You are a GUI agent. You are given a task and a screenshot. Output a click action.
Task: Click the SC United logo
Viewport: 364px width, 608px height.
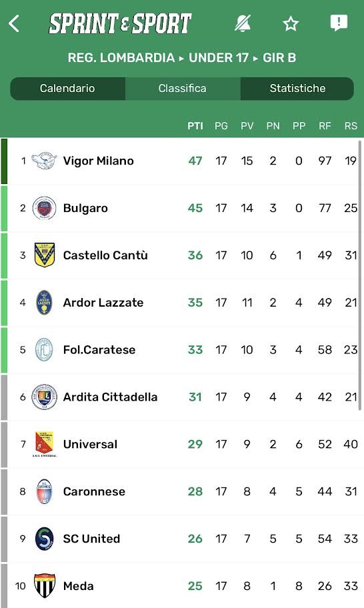44,539
